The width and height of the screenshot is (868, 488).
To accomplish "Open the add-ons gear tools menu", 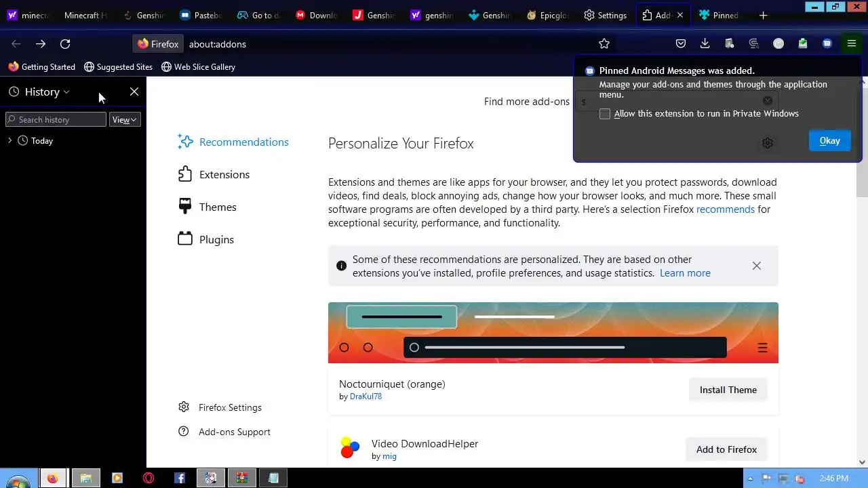I will coord(768,143).
